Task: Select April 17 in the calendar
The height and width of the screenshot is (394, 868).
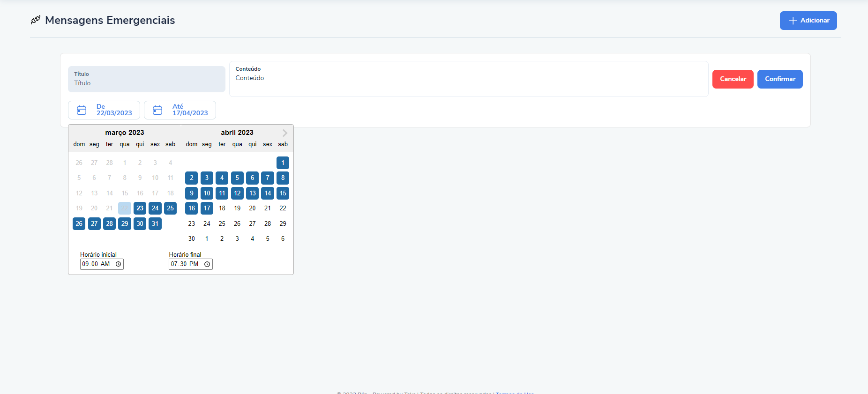Action: pyautogui.click(x=207, y=208)
